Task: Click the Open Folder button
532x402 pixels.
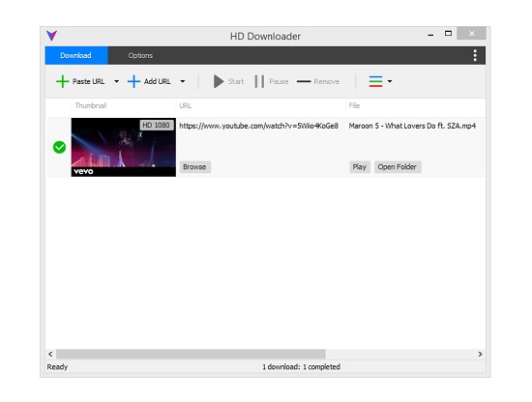Action: pos(398,167)
